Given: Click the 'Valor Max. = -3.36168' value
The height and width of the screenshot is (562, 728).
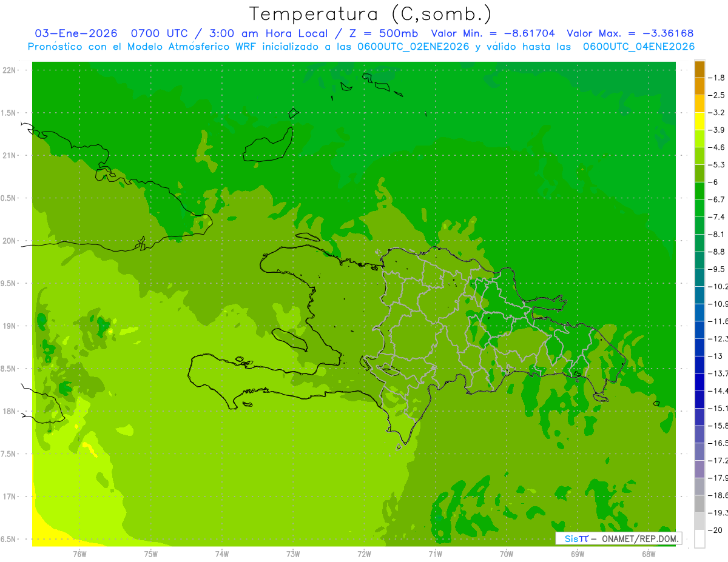Looking at the screenshot, I should tap(630, 33).
